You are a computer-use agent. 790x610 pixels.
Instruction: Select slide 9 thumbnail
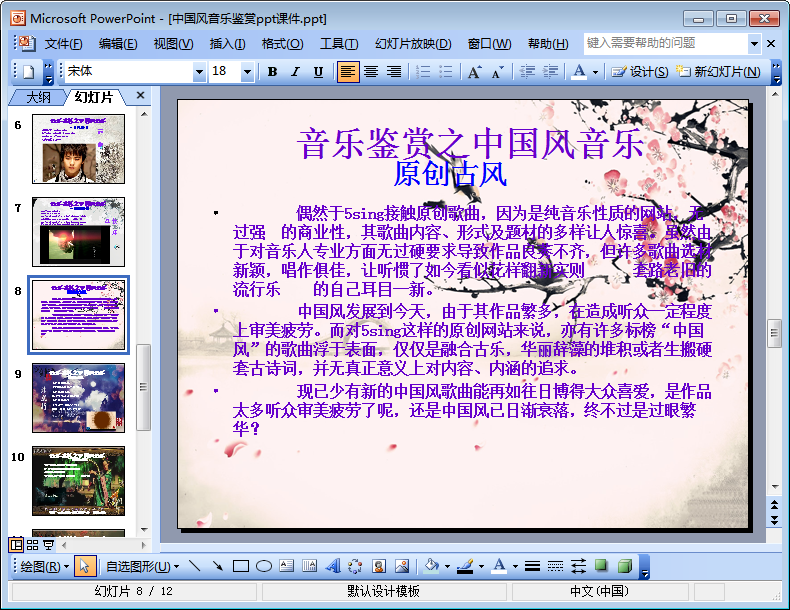[79, 398]
